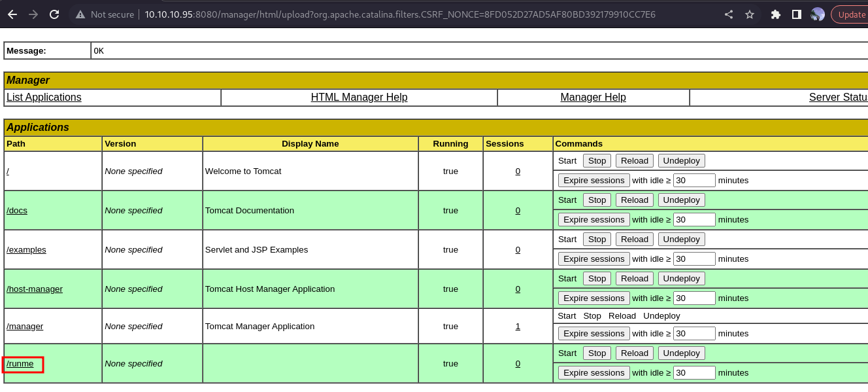Toggle the browser side panel icon
Screen dimensions: 868x392
(x=797, y=14)
